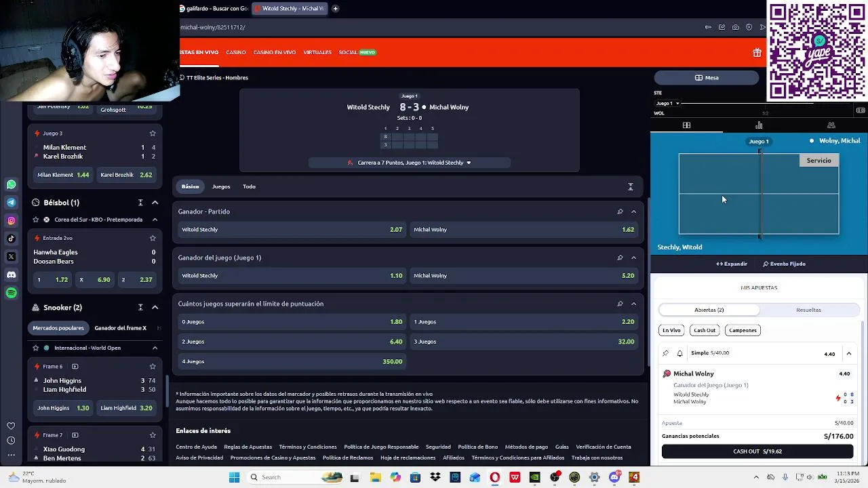Open the Juego 1 dropdown in scoreboard widget
868x488 pixels.
click(667, 103)
